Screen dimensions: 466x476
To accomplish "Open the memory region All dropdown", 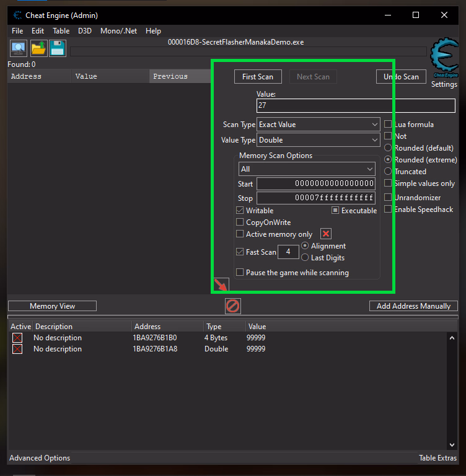I will (x=307, y=169).
